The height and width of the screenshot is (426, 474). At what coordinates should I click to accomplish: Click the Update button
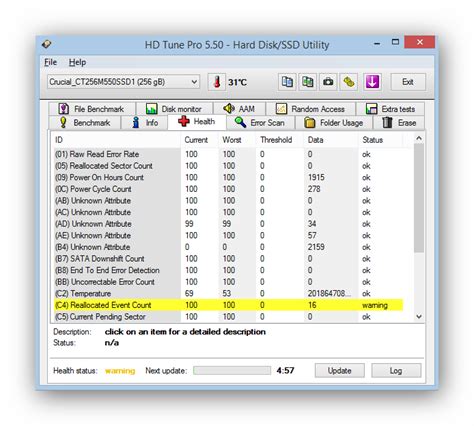click(340, 371)
